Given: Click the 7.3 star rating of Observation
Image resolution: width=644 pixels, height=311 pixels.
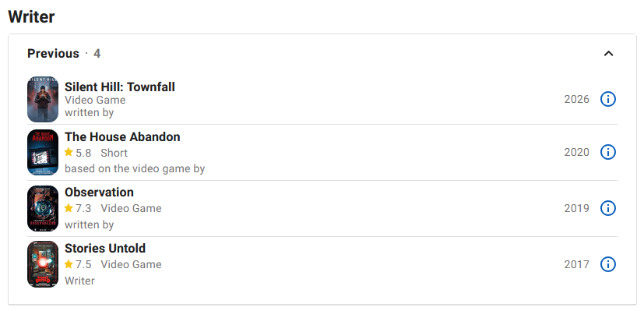Looking at the screenshot, I should coord(78,208).
